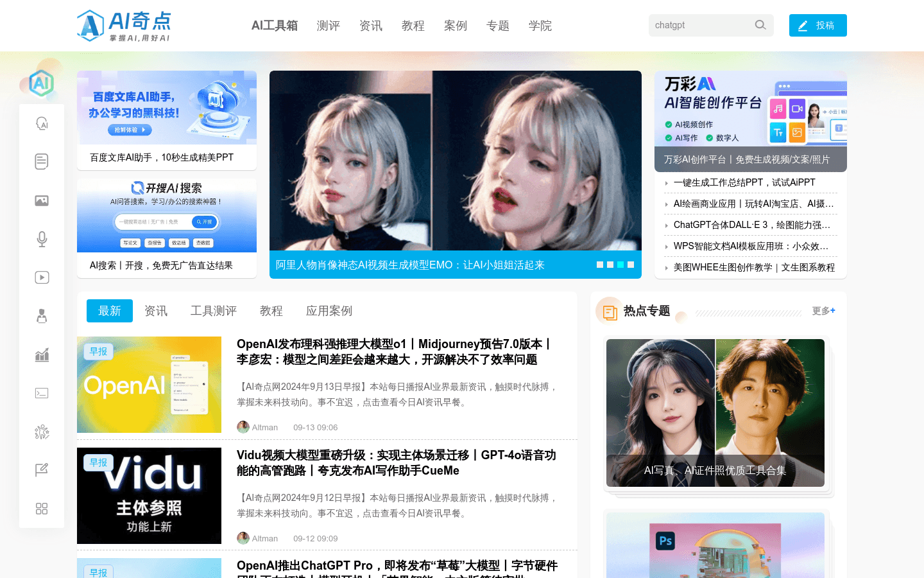Open the Vidu 主体参照 article thumbnail

(x=149, y=496)
